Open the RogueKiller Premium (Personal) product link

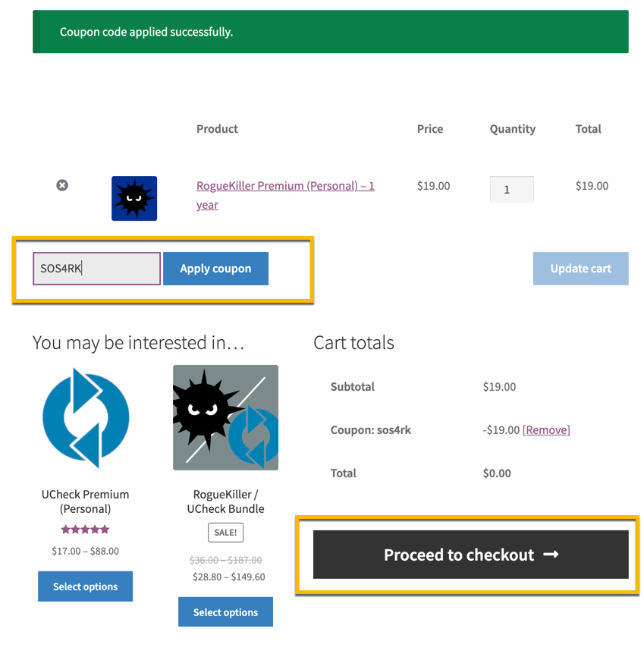pos(285,185)
